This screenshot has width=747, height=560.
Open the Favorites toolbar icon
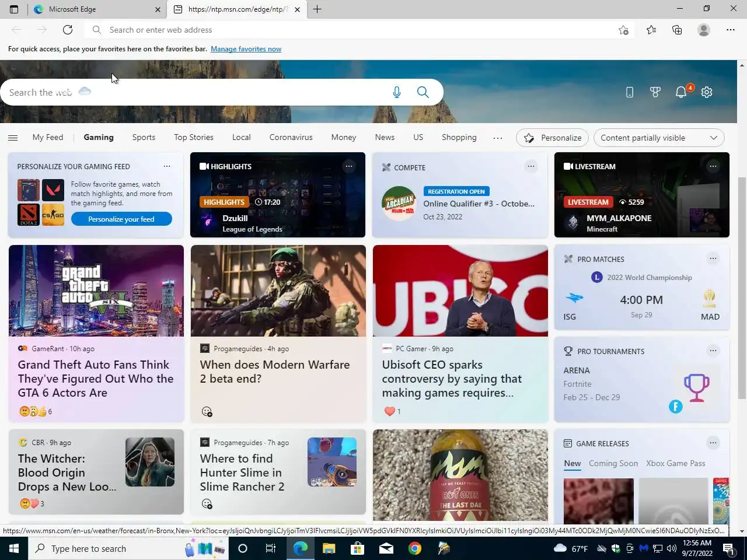point(651,30)
